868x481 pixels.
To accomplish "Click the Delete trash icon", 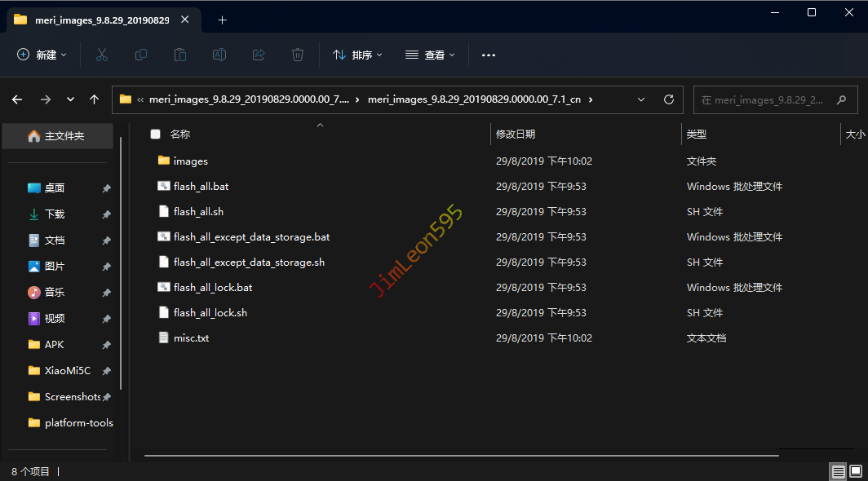I will tap(298, 55).
